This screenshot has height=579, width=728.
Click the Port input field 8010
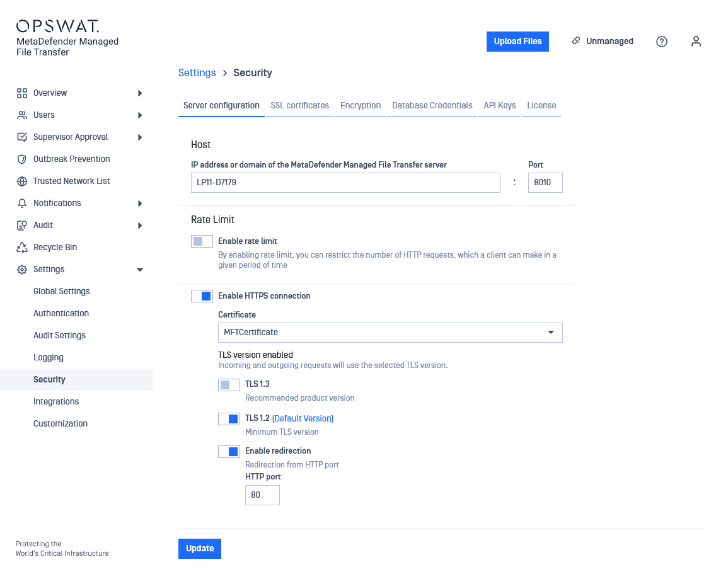pyautogui.click(x=545, y=183)
